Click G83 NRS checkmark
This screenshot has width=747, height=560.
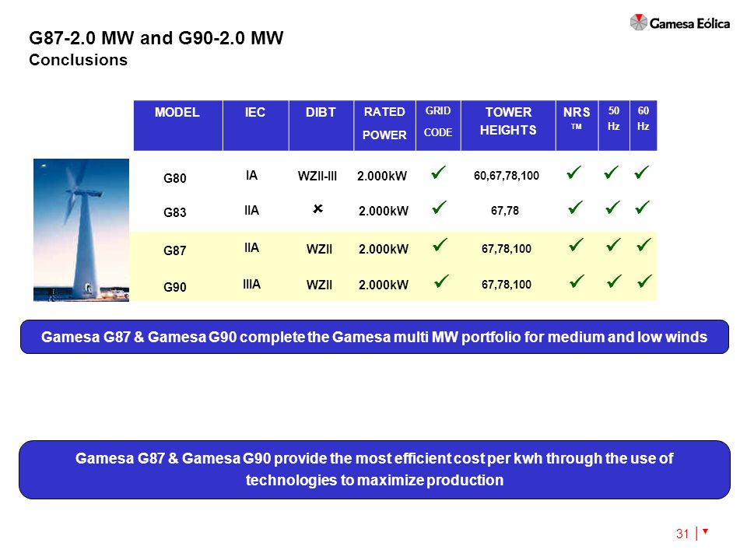coord(576,208)
